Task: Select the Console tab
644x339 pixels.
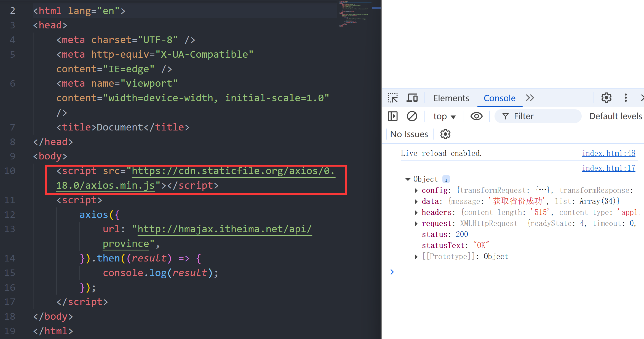Action: click(x=499, y=98)
